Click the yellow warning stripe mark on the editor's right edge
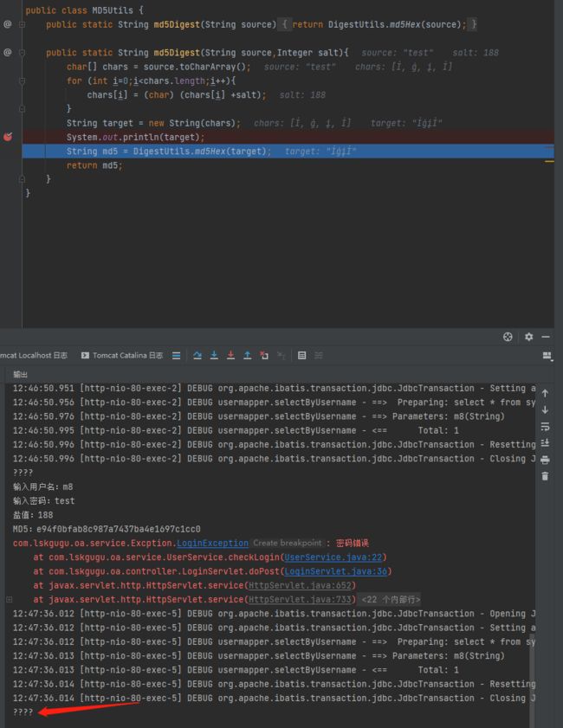 pyautogui.click(x=549, y=162)
